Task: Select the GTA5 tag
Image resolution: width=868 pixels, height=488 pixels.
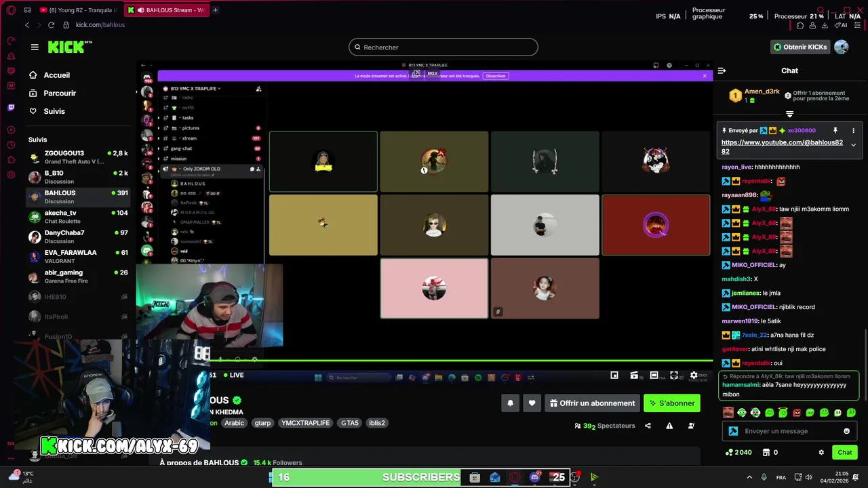Action: [349, 423]
